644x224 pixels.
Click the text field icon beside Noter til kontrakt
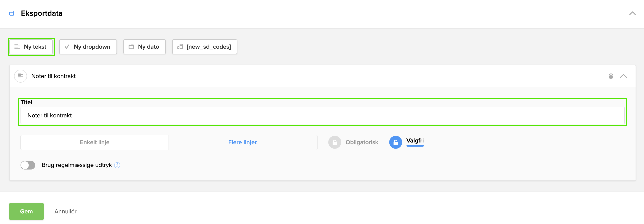click(x=21, y=76)
